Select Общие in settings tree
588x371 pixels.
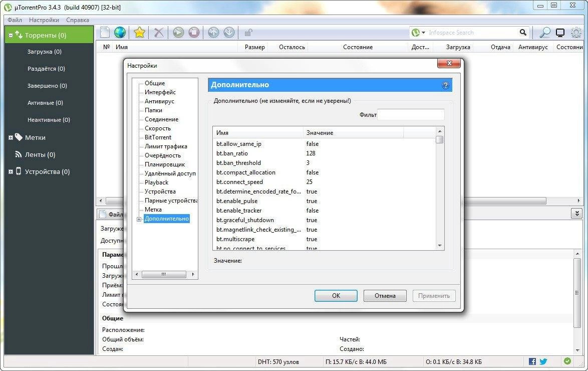coord(154,83)
